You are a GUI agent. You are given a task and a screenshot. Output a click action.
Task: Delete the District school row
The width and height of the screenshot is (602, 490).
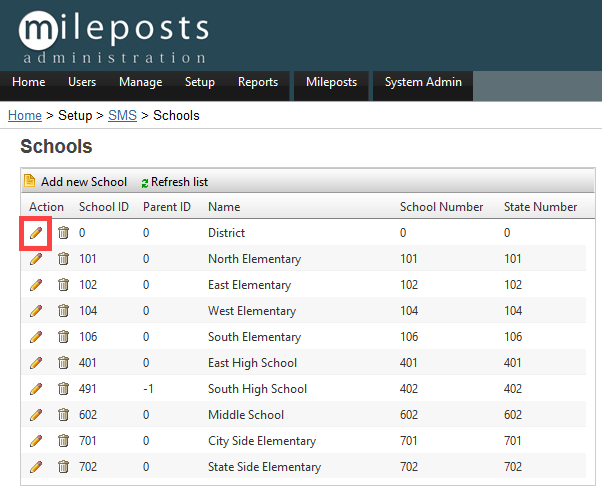[63, 233]
